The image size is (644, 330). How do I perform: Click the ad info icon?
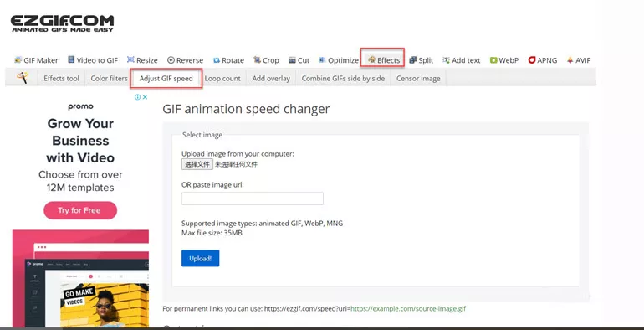pos(138,97)
